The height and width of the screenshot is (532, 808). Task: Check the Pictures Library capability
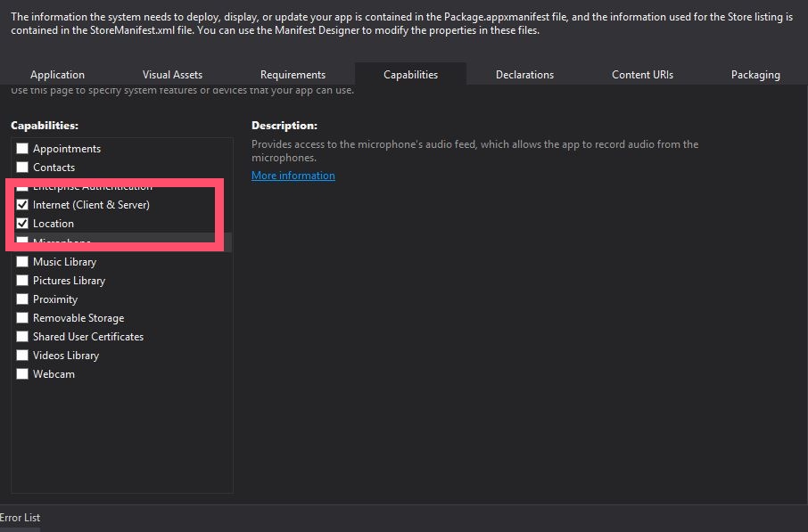coord(23,281)
